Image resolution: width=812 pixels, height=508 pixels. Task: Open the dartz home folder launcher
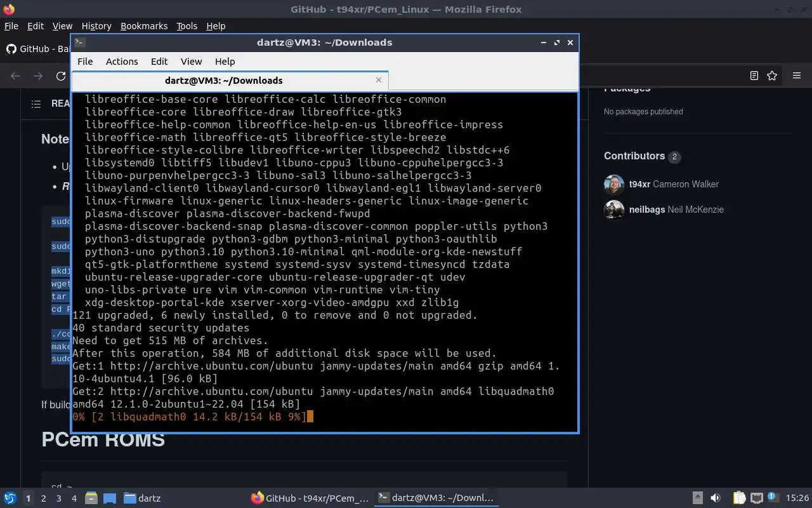click(142, 498)
